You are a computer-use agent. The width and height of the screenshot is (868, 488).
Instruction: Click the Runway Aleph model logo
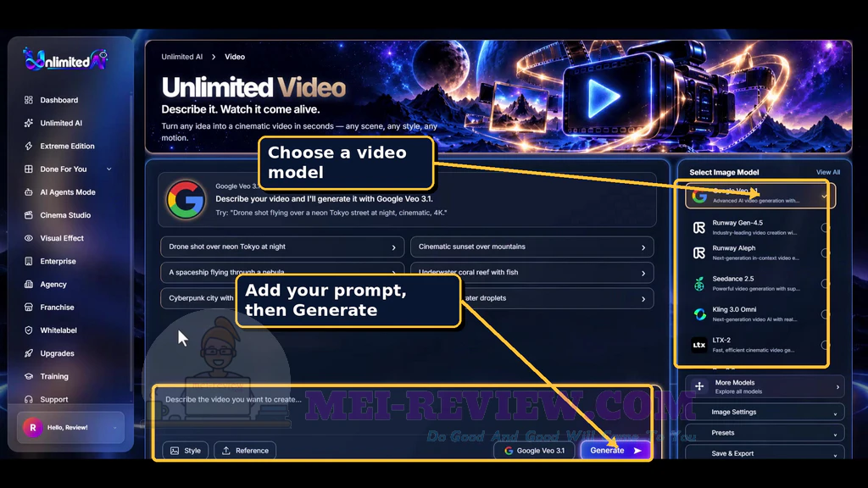(699, 252)
